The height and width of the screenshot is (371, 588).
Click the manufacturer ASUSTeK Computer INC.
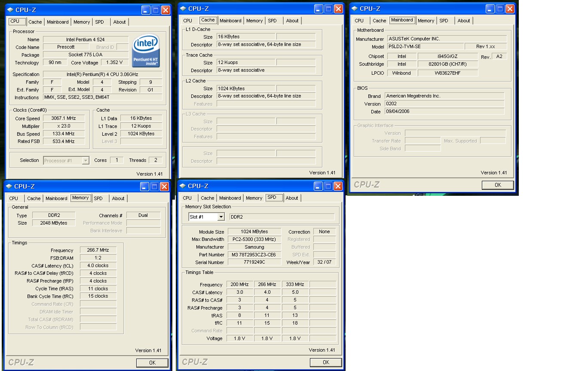(447, 39)
